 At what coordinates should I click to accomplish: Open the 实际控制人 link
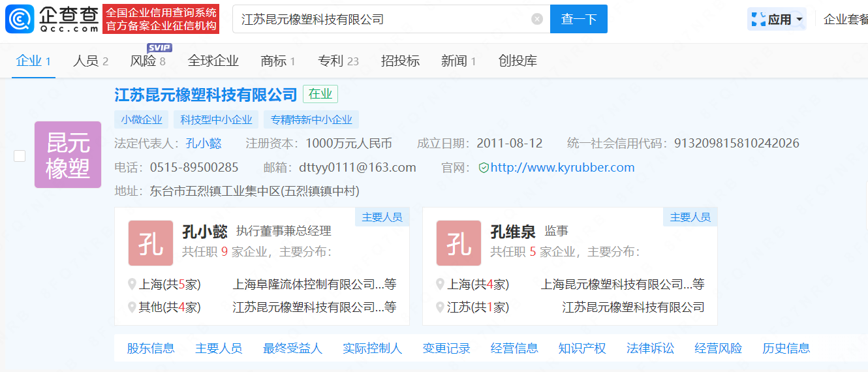[x=373, y=349]
